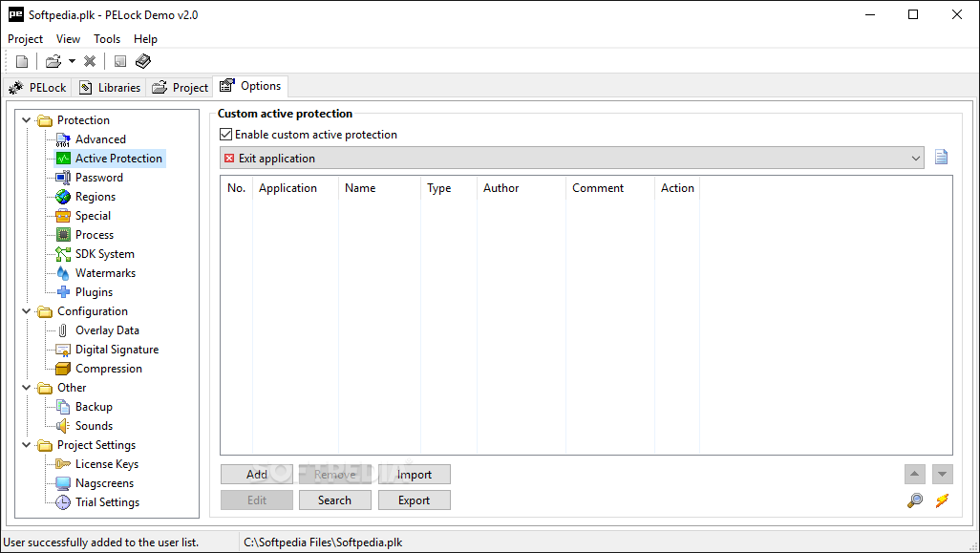Click the Edit button
The height and width of the screenshot is (553, 980).
click(257, 500)
